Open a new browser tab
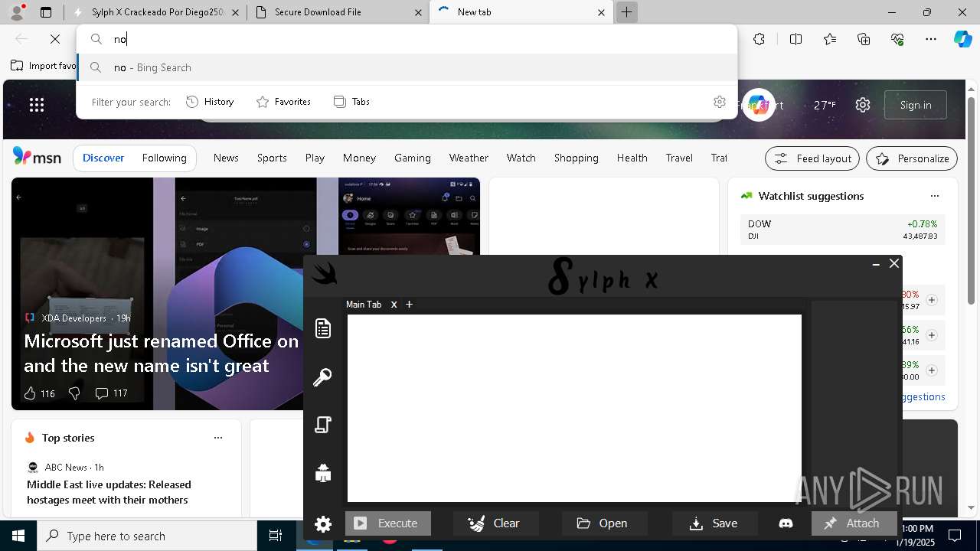 coord(627,12)
